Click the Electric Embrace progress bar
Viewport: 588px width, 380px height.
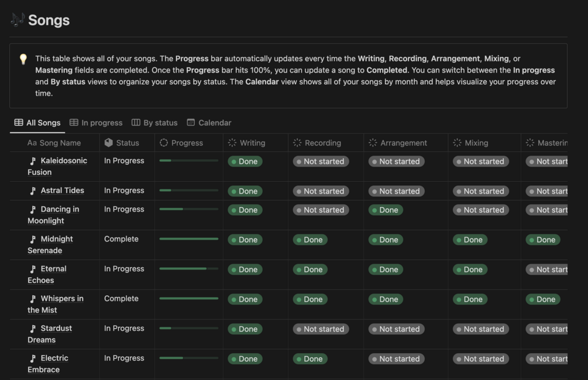pyautogui.click(x=188, y=358)
